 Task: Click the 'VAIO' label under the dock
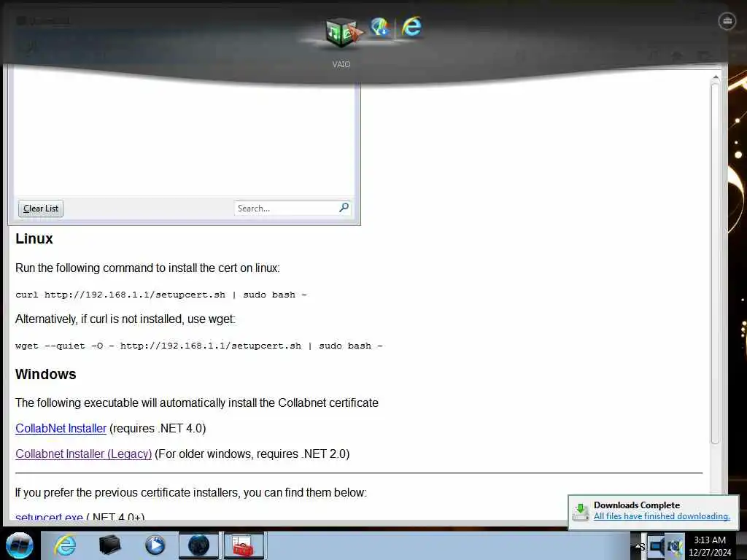coord(341,64)
